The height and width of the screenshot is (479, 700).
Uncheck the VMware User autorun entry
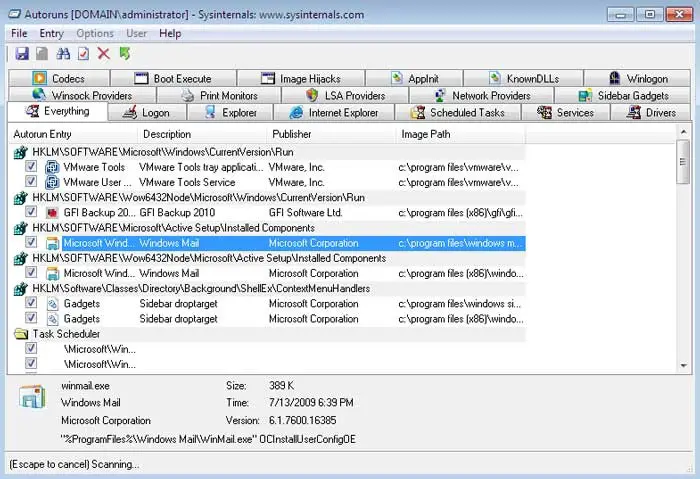(31, 181)
